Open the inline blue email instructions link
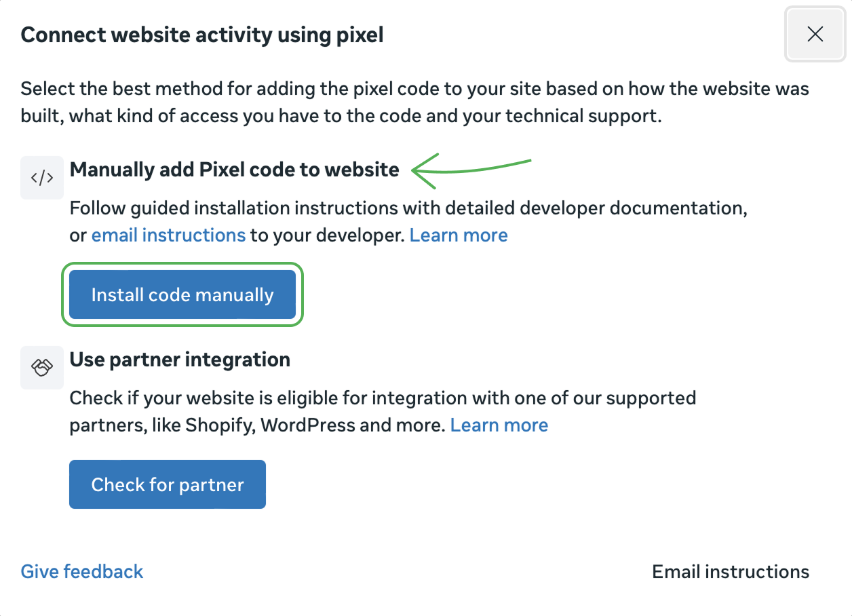Image resolution: width=852 pixels, height=616 pixels. pos(168,235)
